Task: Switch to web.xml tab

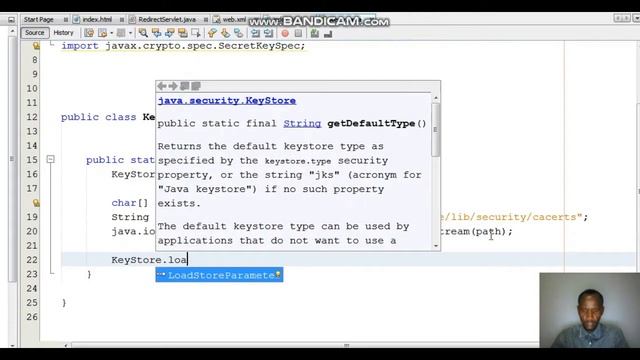Action: pos(234,19)
